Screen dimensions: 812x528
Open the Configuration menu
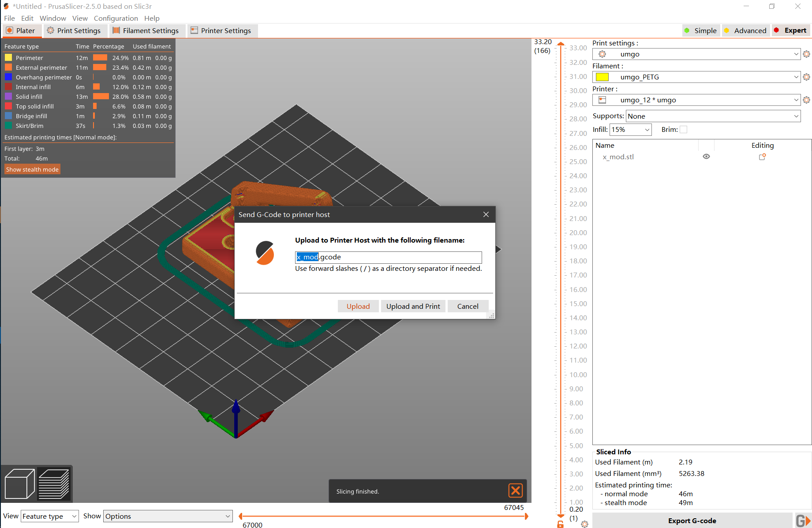[116, 18]
